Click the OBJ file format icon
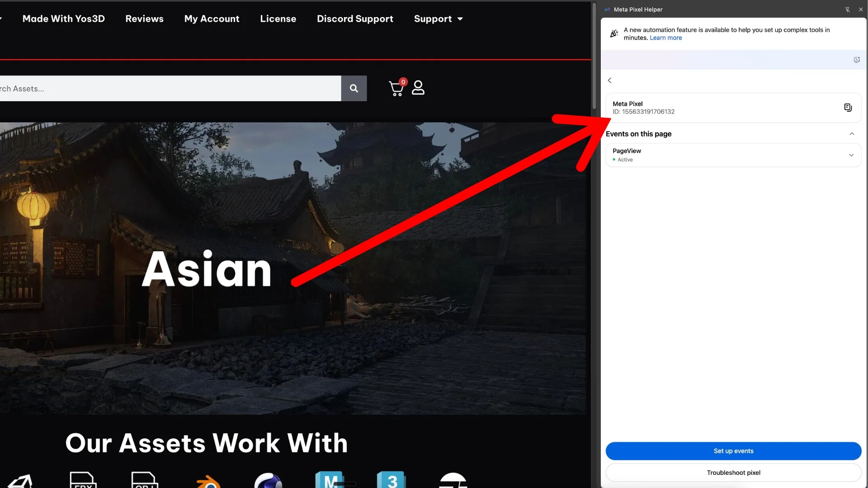The image size is (868, 488). click(145, 480)
